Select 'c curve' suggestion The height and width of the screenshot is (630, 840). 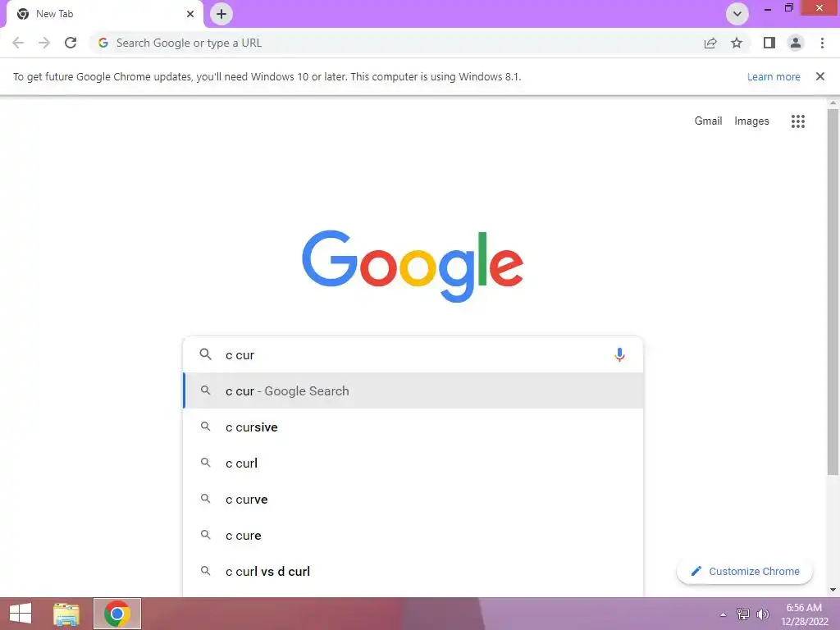click(x=413, y=500)
